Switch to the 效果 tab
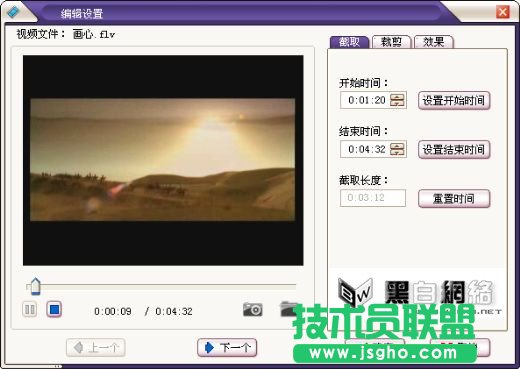 pyautogui.click(x=433, y=42)
